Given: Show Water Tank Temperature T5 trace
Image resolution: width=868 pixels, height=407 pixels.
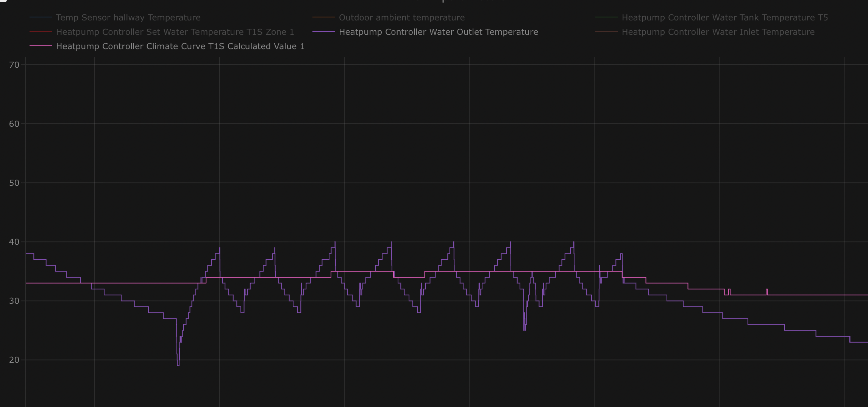Looking at the screenshot, I should tap(724, 18).
